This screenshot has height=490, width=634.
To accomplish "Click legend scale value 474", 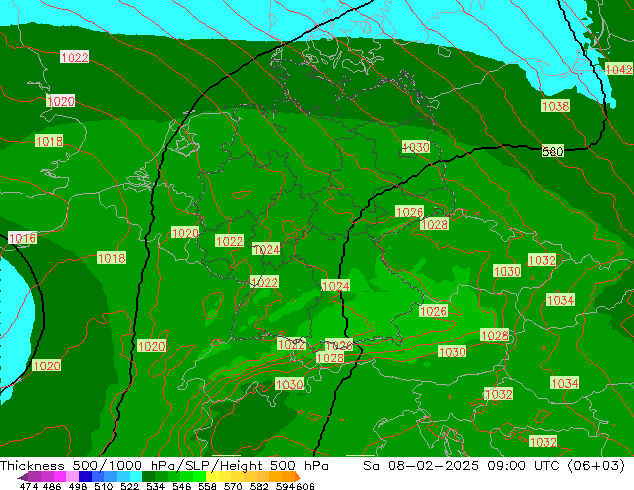I will coord(29,486).
